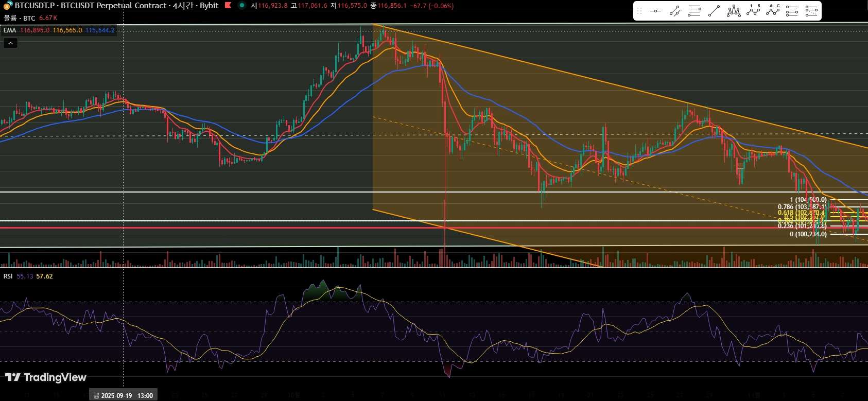Select the short position tool
Viewport: 868px width, 401px height.
click(811, 11)
